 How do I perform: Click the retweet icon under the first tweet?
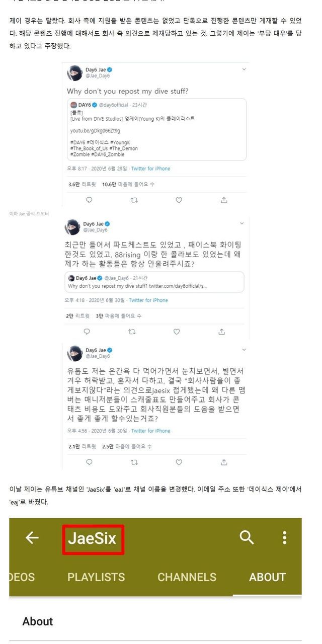pos(134,200)
